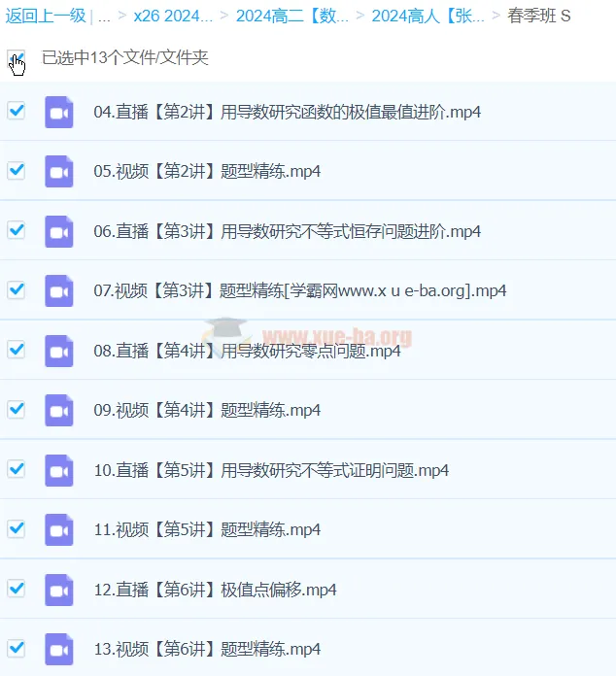This screenshot has width=616, height=676.
Task: Uncheck the 07.视频【第3讲】file checkbox
Action: (x=16, y=289)
